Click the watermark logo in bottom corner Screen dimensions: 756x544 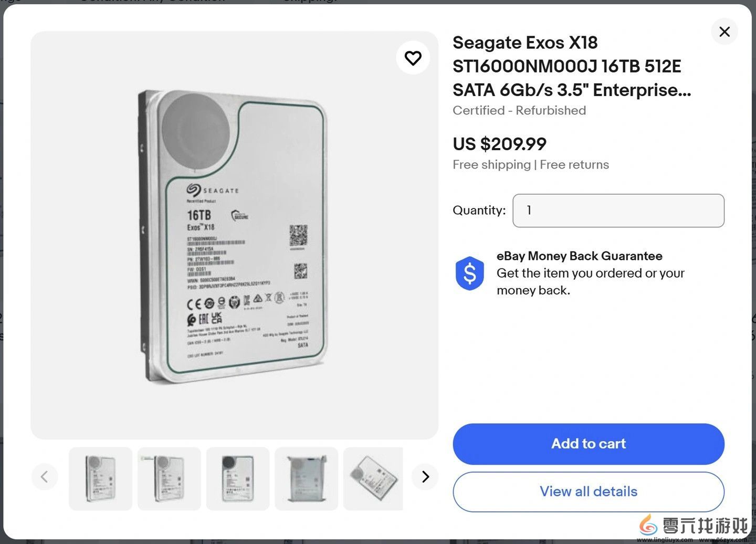click(x=693, y=526)
